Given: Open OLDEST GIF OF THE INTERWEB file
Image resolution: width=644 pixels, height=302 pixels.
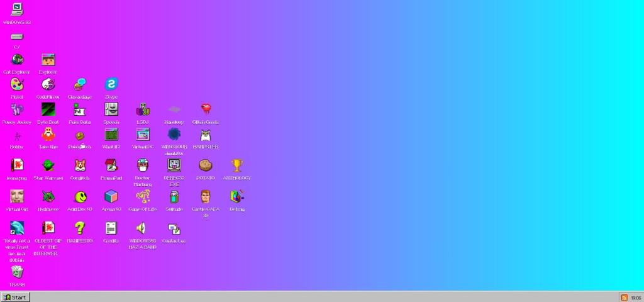Looking at the screenshot, I should (x=48, y=228).
